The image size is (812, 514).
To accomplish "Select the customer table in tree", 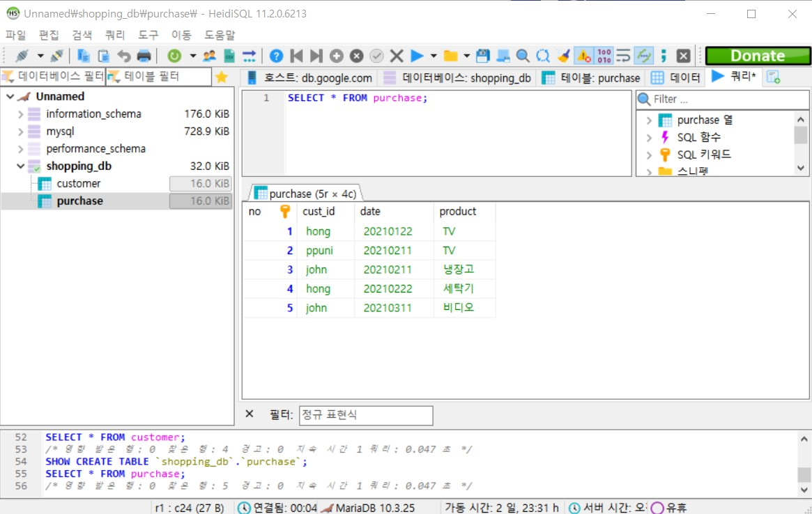I will tap(78, 184).
